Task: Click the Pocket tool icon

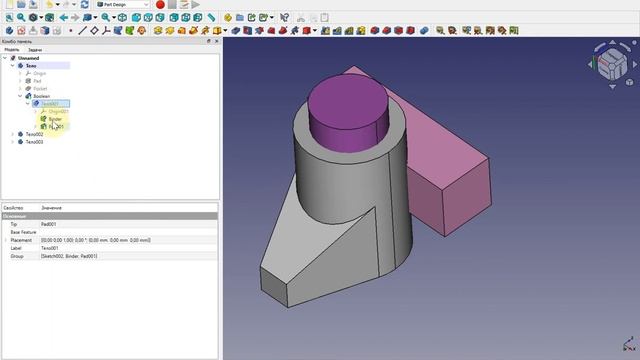Action: pos(236,31)
